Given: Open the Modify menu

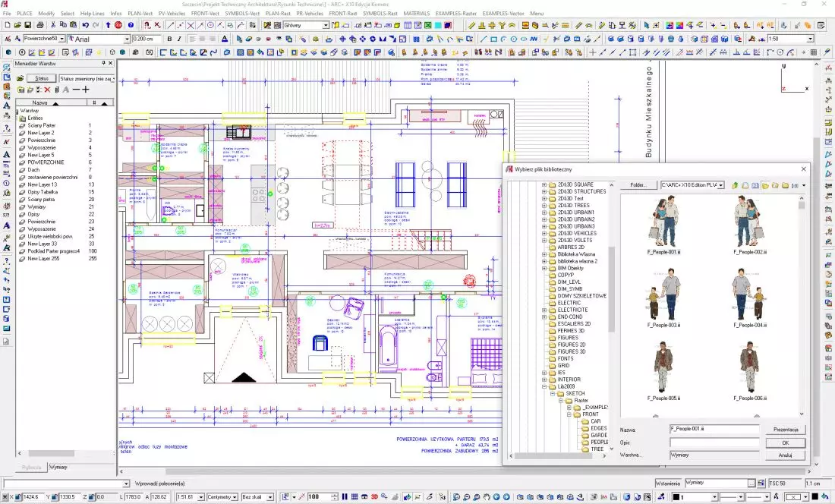Looking at the screenshot, I should click(x=46, y=14).
